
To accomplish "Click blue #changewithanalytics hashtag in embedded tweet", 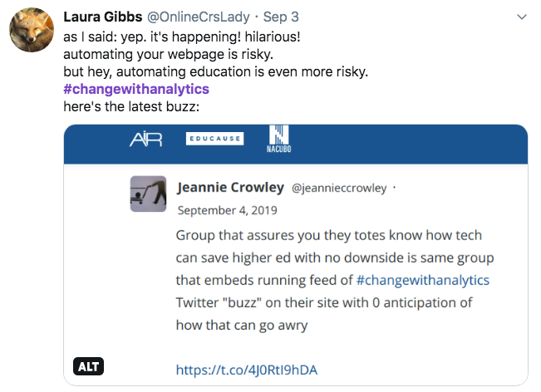I will 423,280.
